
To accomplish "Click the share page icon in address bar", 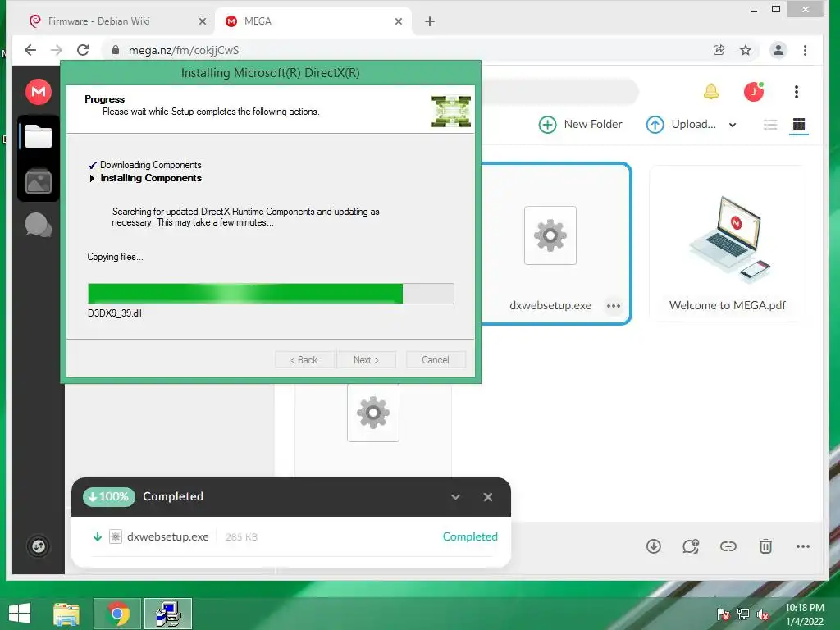I will pos(719,50).
